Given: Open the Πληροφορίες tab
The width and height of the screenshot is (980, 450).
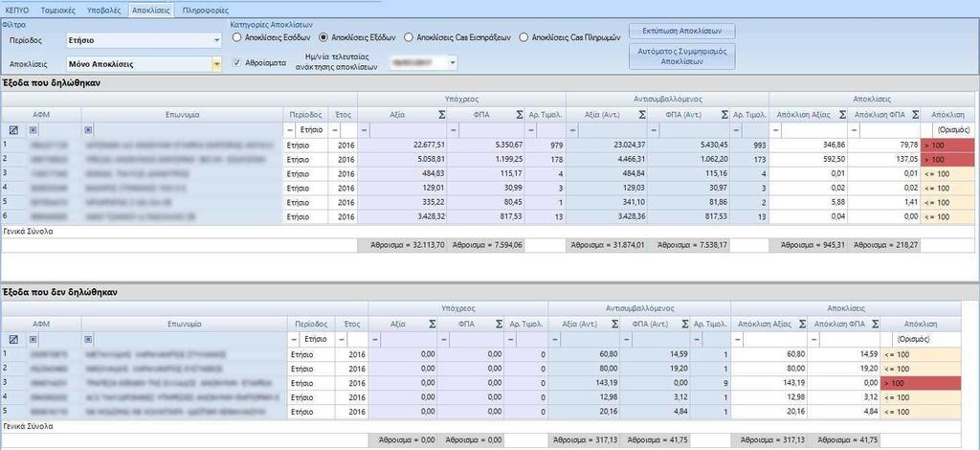Looking at the screenshot, I should click(x=206, y=10).
